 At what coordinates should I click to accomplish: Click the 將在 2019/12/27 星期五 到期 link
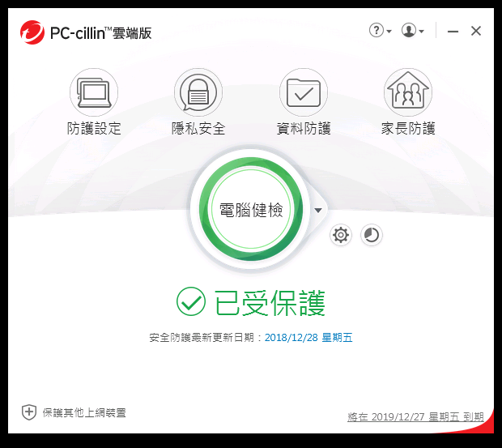tap(415, 416)
